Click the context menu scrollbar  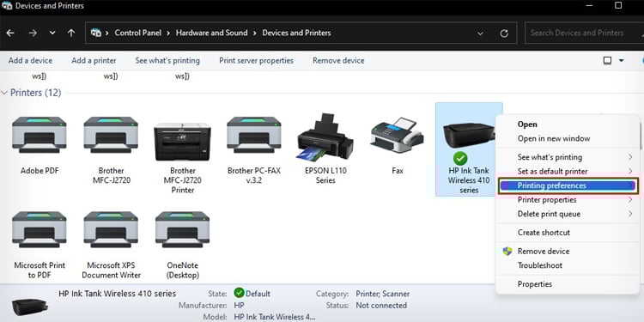click(x=641, y=133)
